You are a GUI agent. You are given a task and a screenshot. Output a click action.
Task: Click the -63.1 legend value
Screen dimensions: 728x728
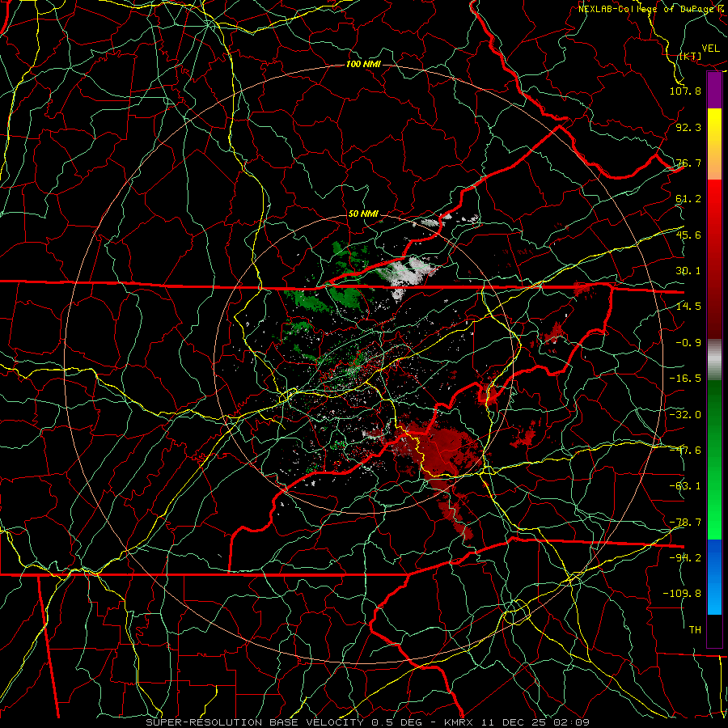tap(685, 486)
